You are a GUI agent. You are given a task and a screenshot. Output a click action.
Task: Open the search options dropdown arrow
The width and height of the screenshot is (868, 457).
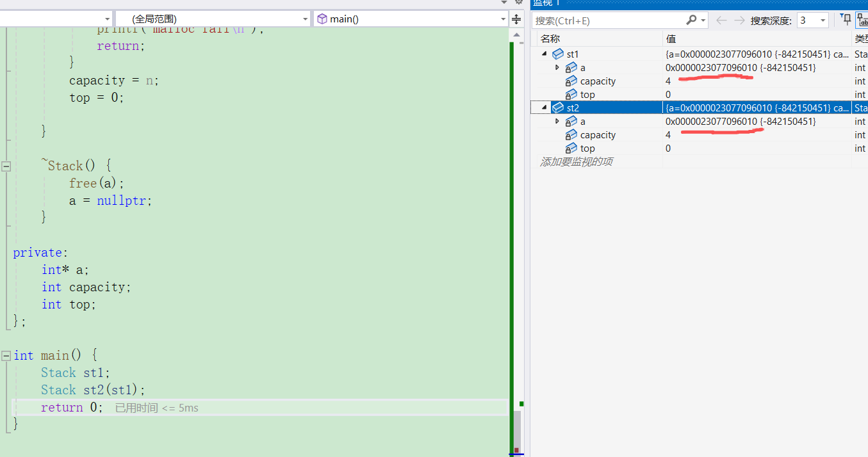coord(703,20)
